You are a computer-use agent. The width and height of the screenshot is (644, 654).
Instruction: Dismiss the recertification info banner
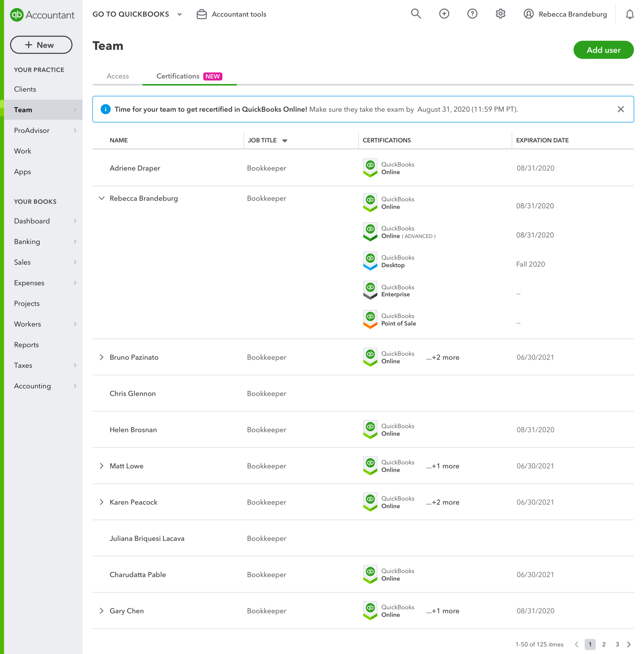tap(620, 109)
